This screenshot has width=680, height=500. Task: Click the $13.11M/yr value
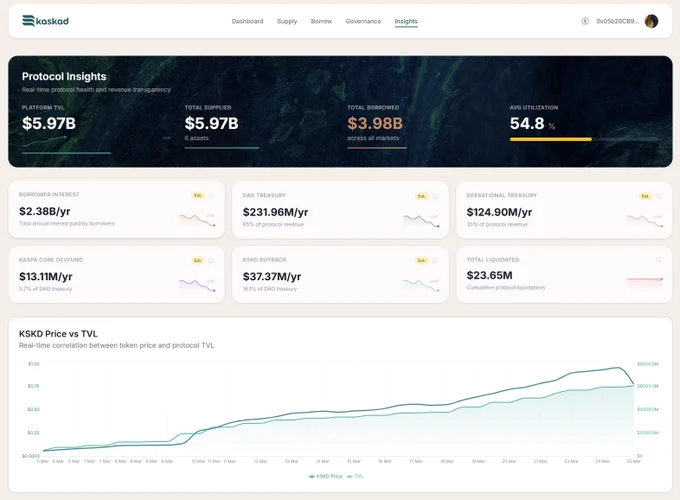46,276
